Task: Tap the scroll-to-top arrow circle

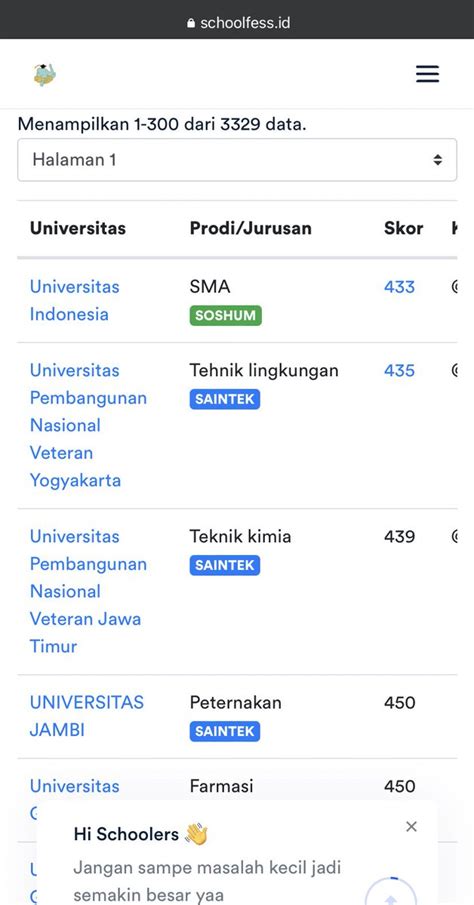Action: [x=390, y=892]
